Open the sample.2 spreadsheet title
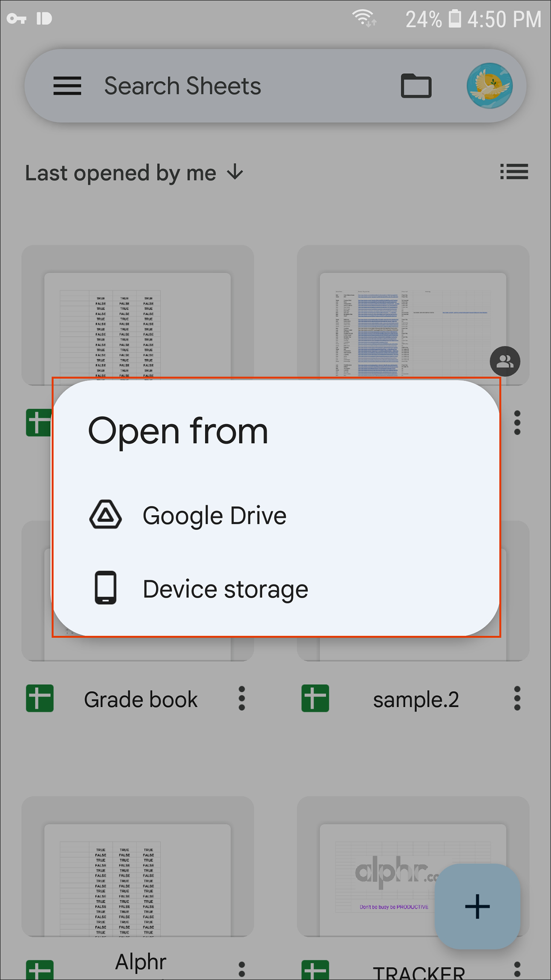 tap(416, 699)
